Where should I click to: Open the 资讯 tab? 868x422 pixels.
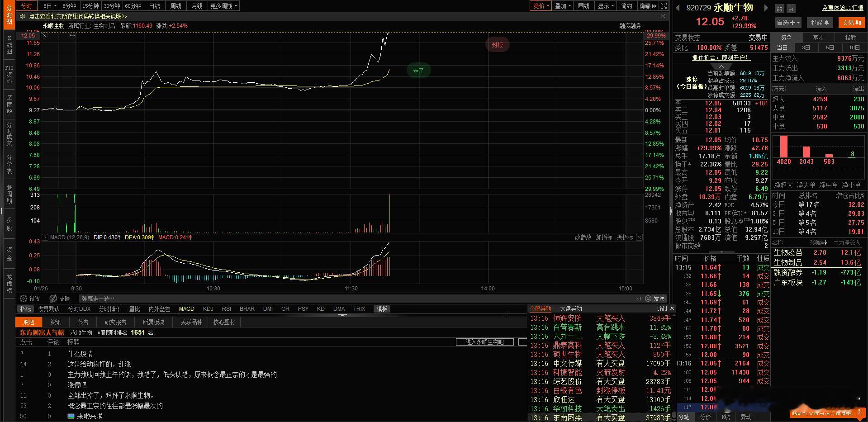(x=56, y=322)
